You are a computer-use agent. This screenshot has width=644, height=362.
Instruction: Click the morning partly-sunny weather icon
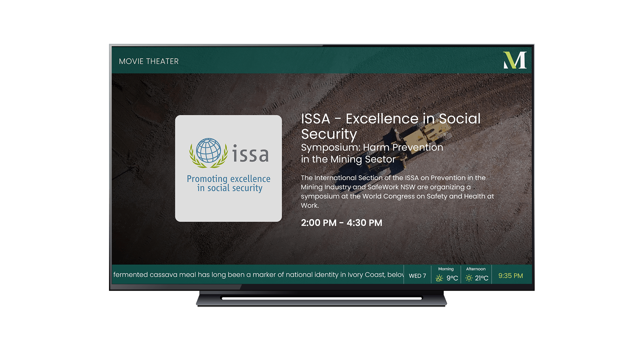click(439, 278)
